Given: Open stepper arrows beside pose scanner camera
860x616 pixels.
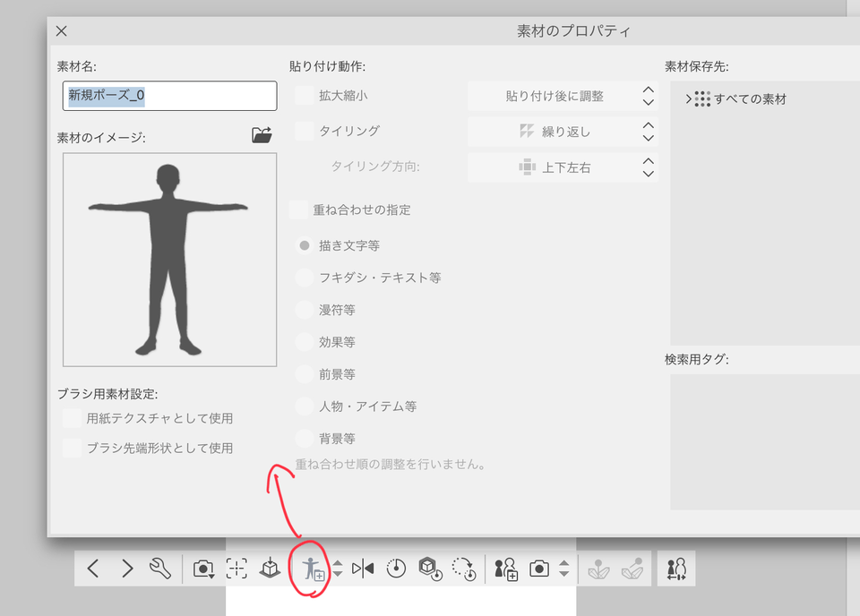Looking at the screenshot, I should coord(563,569).
